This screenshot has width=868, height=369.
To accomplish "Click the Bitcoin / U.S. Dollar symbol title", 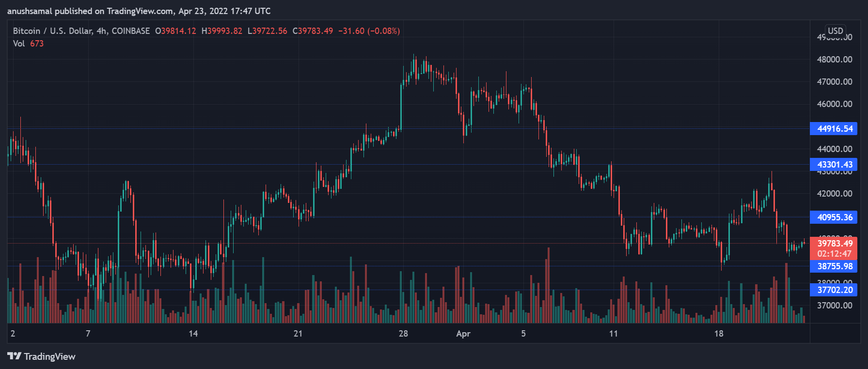I will [52, 31].
